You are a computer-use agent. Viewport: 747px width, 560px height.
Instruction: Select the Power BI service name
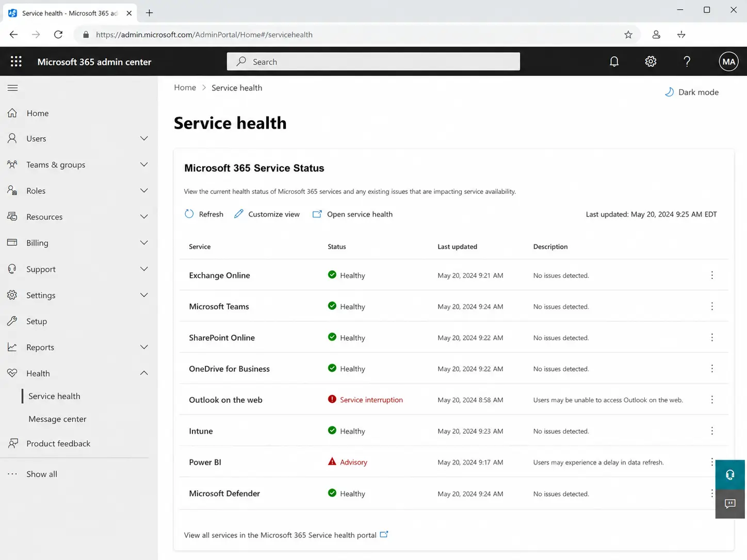tap(205, 462)
